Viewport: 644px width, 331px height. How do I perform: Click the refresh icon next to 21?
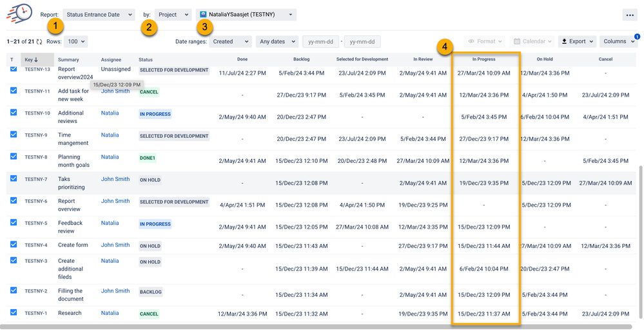pos(39,41)
